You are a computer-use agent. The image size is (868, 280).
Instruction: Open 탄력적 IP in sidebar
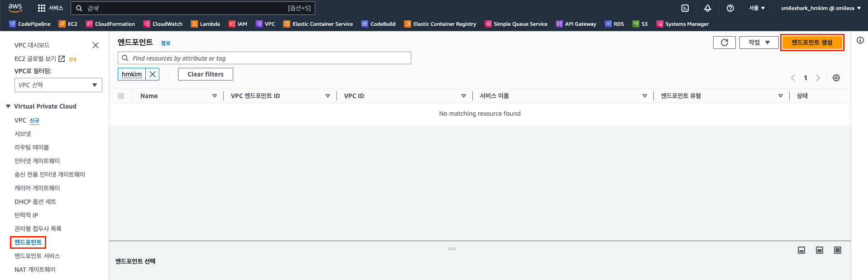[26, 215]
